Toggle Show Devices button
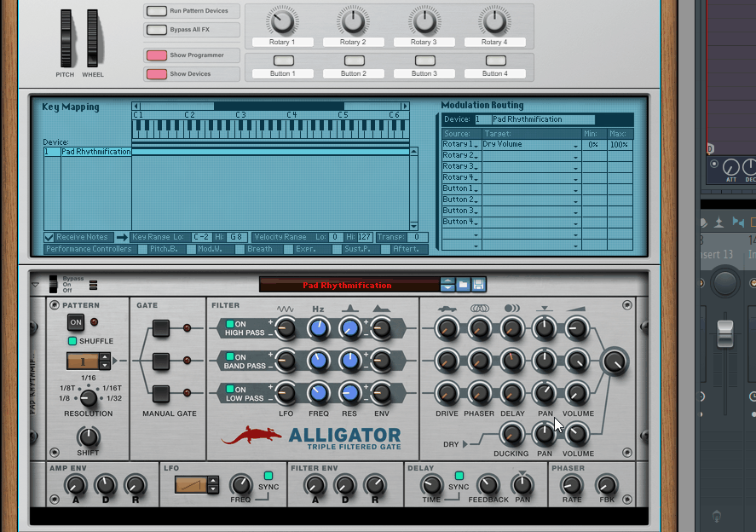 click(157, 74)
